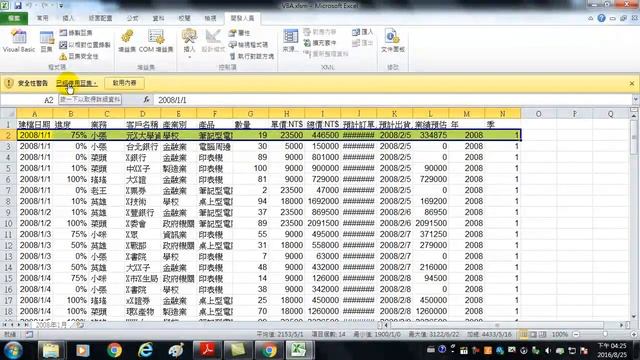Select column A header
The width and height of the screenshot is (640, 360).
pos(35,113)
